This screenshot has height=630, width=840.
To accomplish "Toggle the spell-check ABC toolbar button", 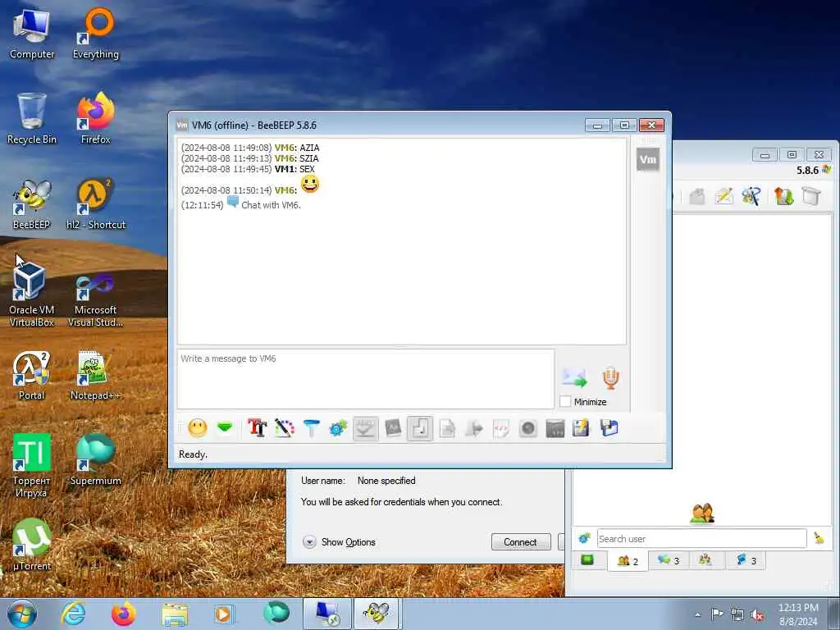I will click(x=365, y=428).
